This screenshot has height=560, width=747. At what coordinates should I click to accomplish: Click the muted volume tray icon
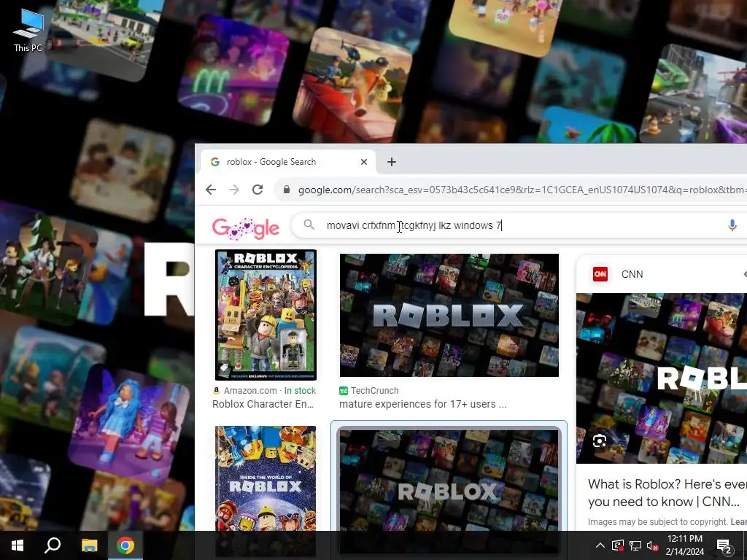pos(652,545)
